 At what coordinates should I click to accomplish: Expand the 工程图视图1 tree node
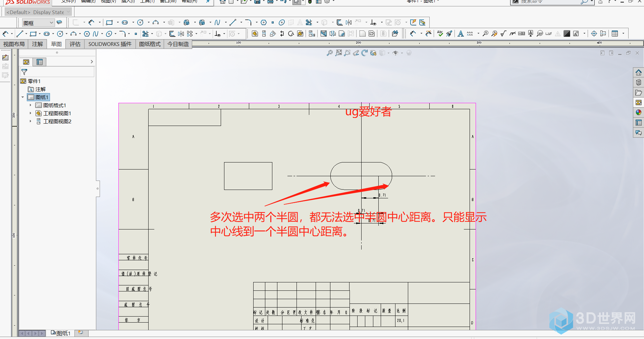coord(31,113)
